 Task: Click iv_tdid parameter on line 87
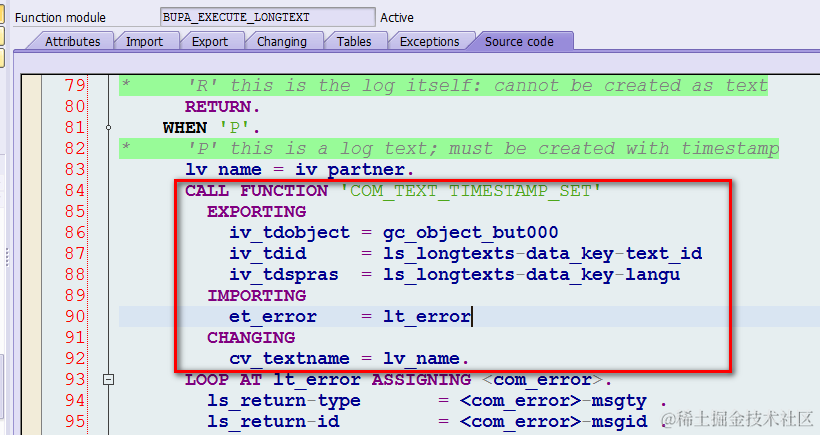pos(268,254)
